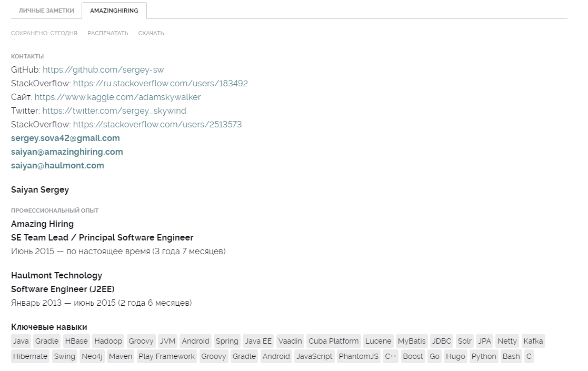Click the Neo4j skill tag
588x371 pixels.
[92, 356]
